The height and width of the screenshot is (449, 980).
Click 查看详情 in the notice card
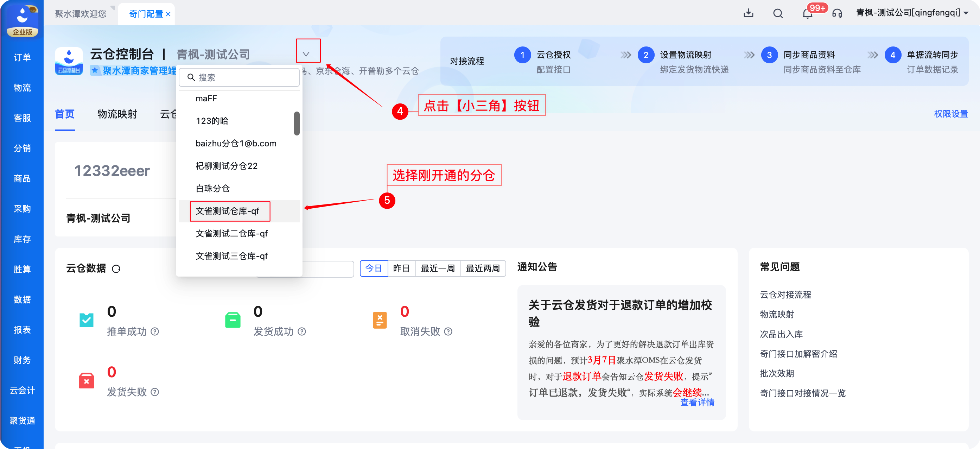tap(697, 402)
